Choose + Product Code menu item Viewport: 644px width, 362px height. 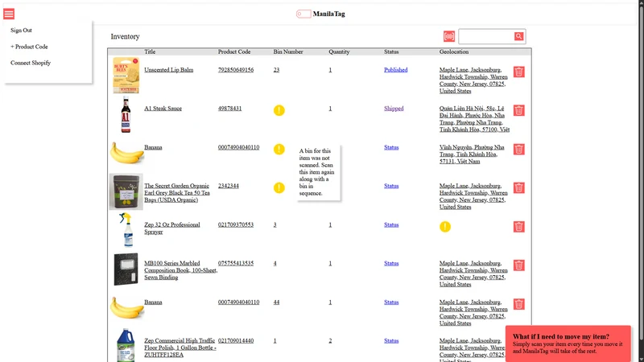[x=29, y=47]
